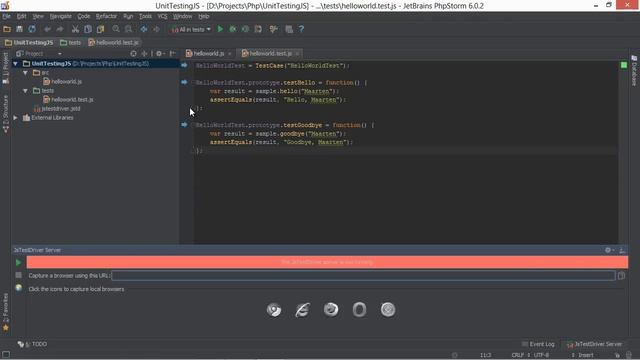Click the tests breadcrumb
The image size is (640, 360).
click(71, 42)
